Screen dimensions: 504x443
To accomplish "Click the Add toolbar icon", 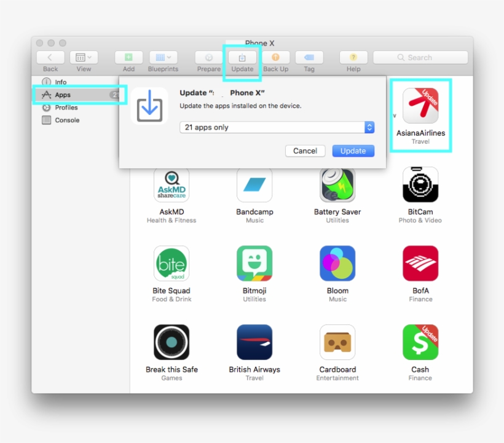I will 128,58.
